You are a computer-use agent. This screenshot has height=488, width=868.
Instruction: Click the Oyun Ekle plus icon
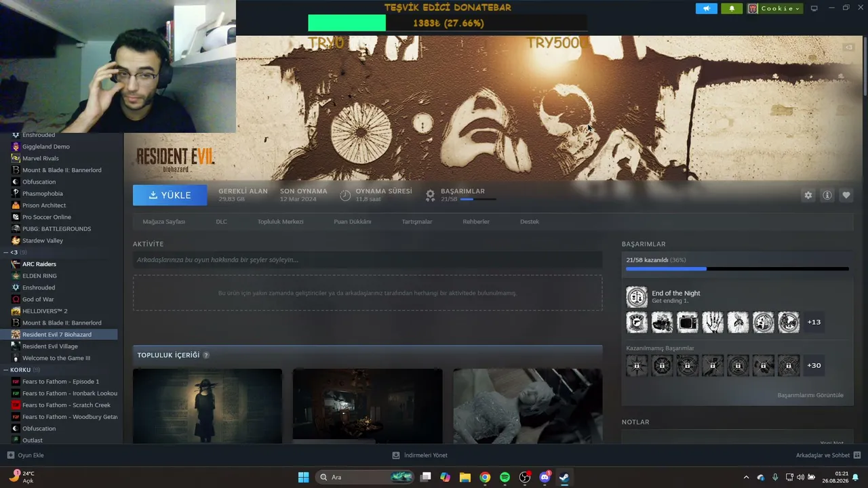(x=10, y=455)
